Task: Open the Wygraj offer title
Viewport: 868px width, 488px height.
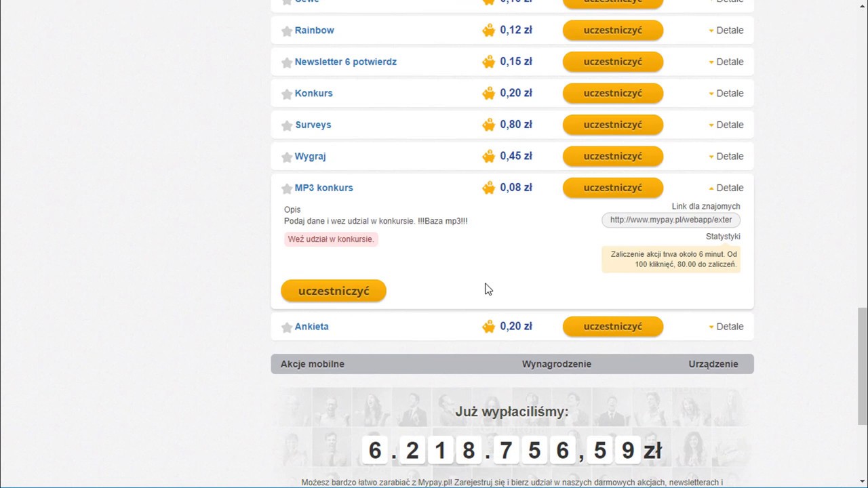Action: (310, 157)
